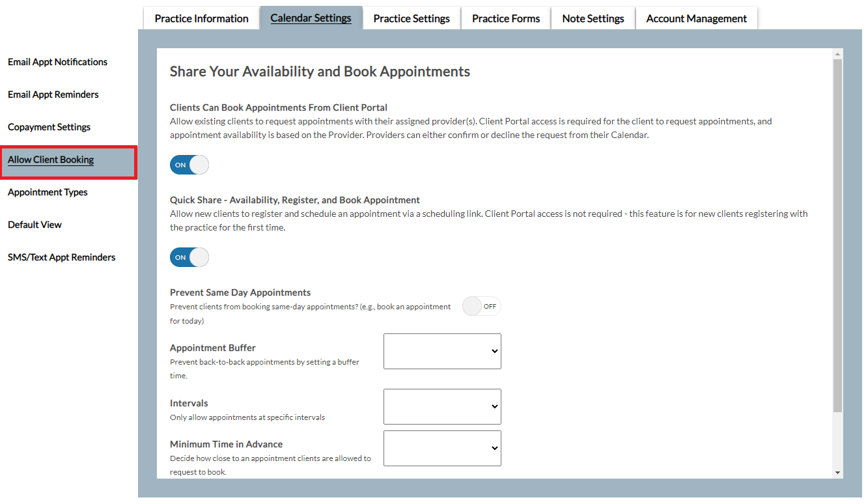
Task: Open Email Appt Notifications in sidebar
Action: pyautogui.click(x=57, y=62)
